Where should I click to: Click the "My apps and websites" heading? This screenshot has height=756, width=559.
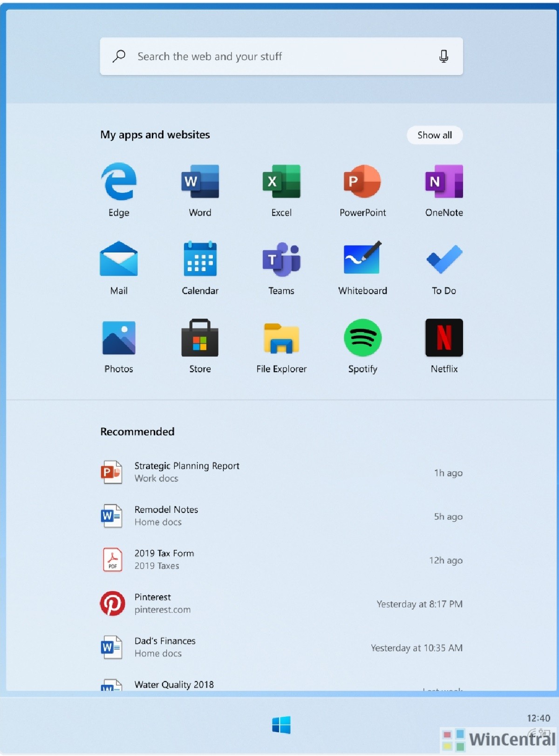coord(155,135)
